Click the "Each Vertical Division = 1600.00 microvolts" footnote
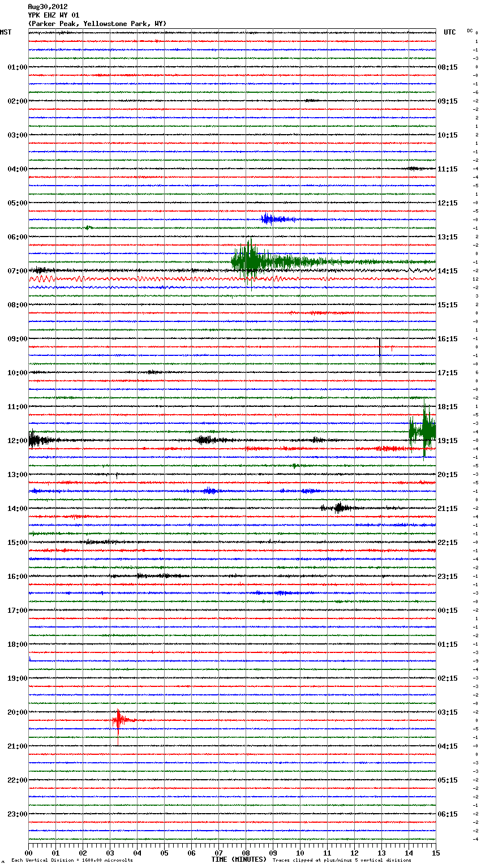Image resolution: width=481 pixels, height=868 pixels. [x=72, y=861]
